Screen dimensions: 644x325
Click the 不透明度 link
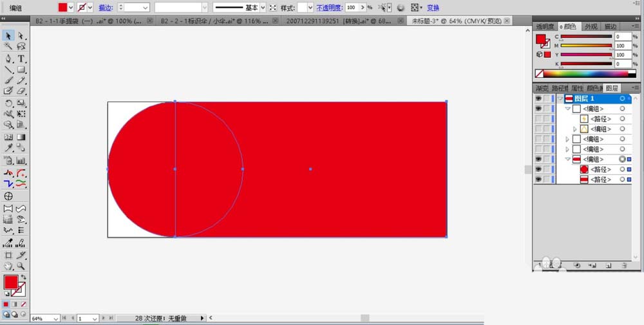click(x=329, y=8)
